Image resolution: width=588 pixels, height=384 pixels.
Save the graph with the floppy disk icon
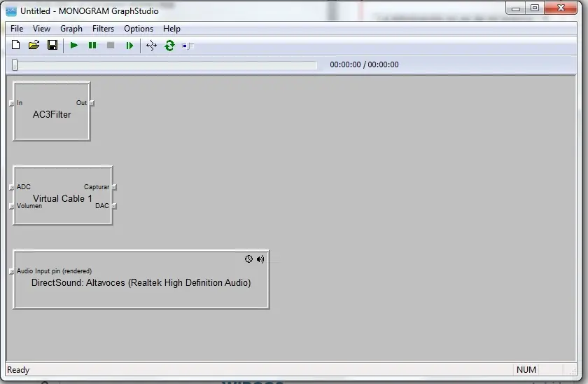click(x=52, y=46)
